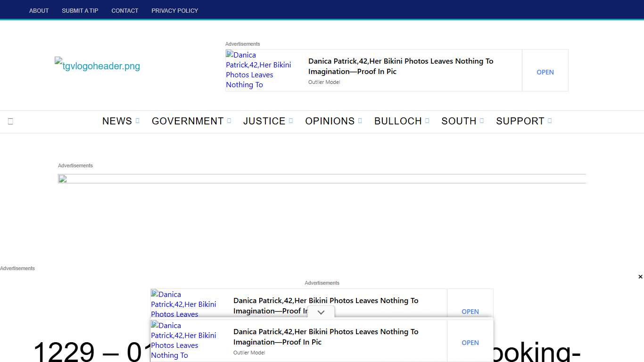Screen dimensions: 644x362
Task: Expand the JUSTICE submenu arrow
Action: [290, 121]
